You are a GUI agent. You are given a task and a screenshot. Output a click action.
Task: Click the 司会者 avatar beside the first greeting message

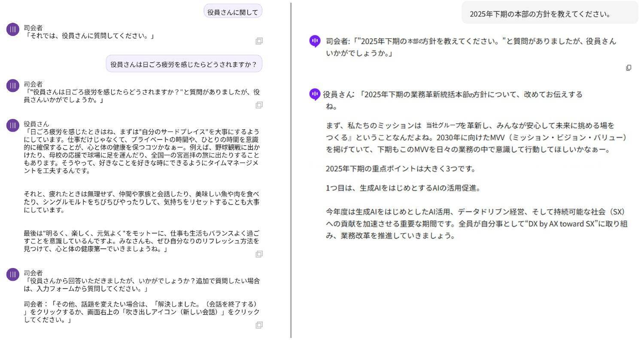coord(12,29)
